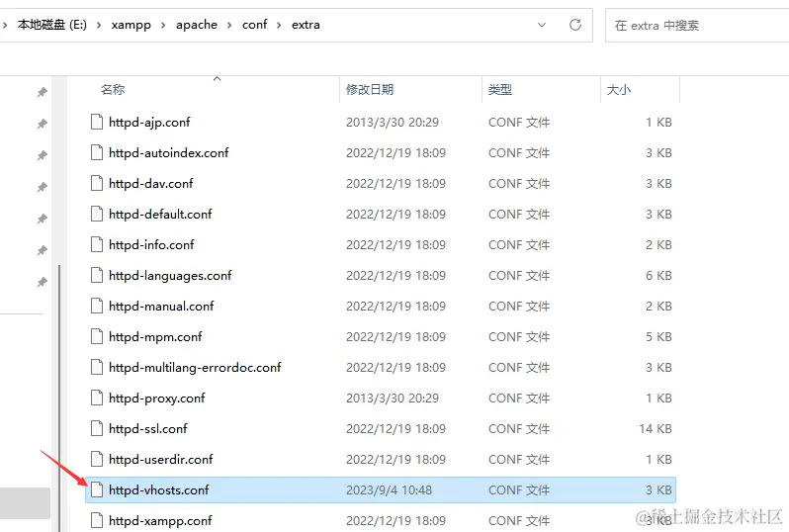This screenshot has height=532, width=789.
Task: Click 2013/3/30 20:29 date of httpd-proxy.conf
Action: (x=393, y=399)
